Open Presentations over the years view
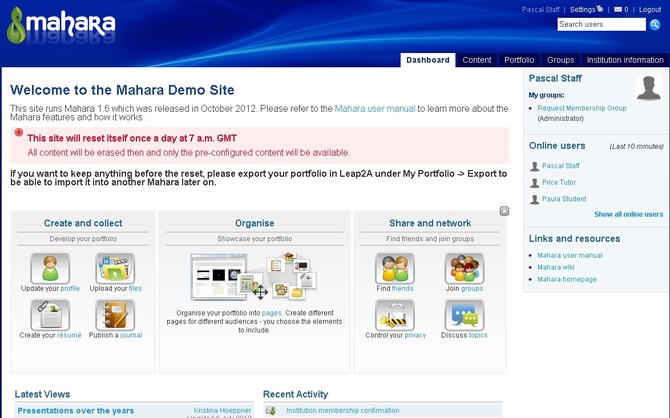670x418 pixels. [76, 410]
